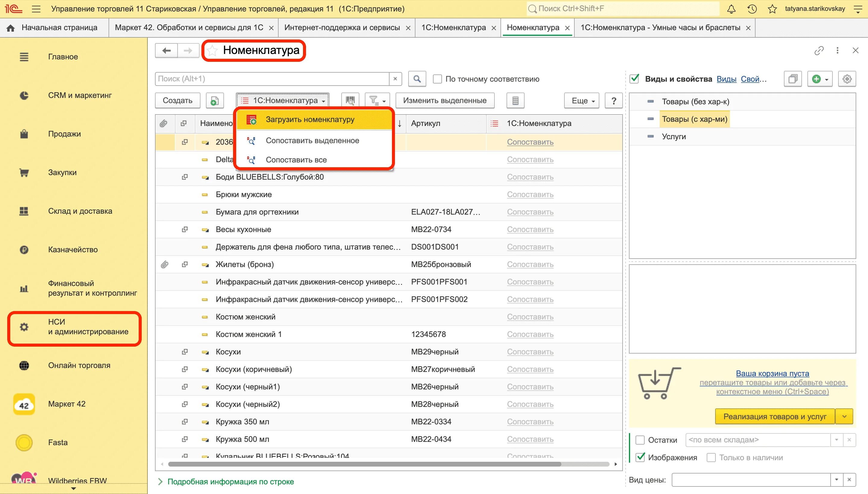This screenshot has height=494, width=868.
Task: Open the green plus add dropdown
Action: [820, 79]
